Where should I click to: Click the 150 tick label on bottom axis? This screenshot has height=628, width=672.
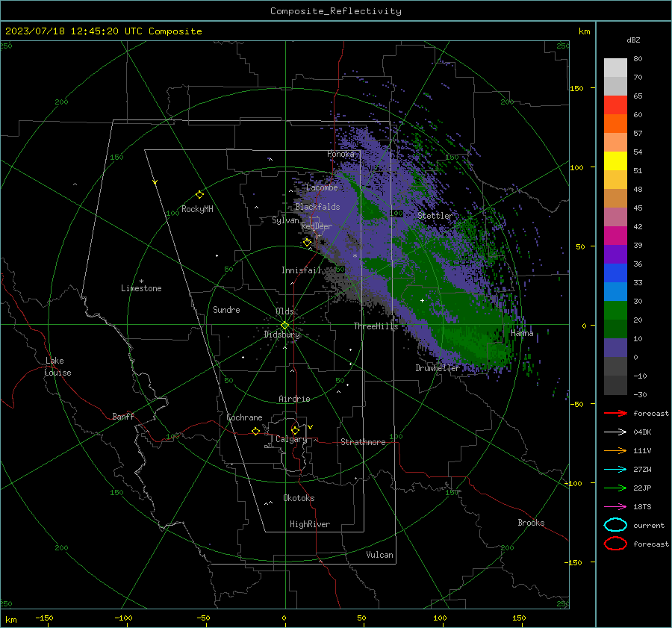pos(519,618)
